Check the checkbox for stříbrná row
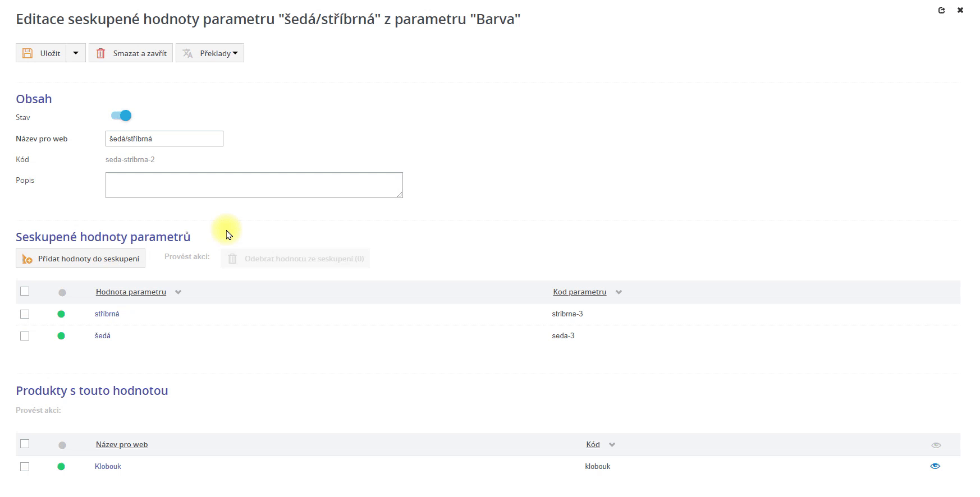Viewport: 980px width, 497px height. pyautogui.click(x=25, y=314)
